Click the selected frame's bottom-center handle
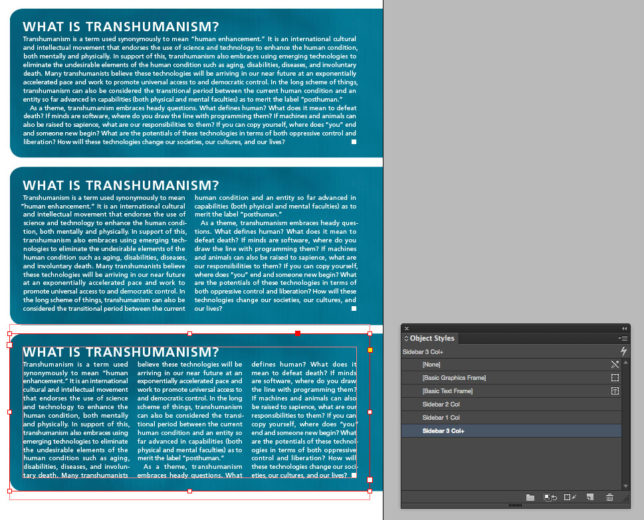 pos(189,491)
